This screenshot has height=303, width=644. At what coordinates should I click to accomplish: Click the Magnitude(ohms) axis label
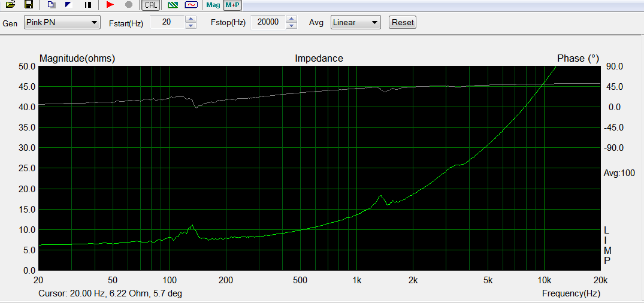click(77, 59)
